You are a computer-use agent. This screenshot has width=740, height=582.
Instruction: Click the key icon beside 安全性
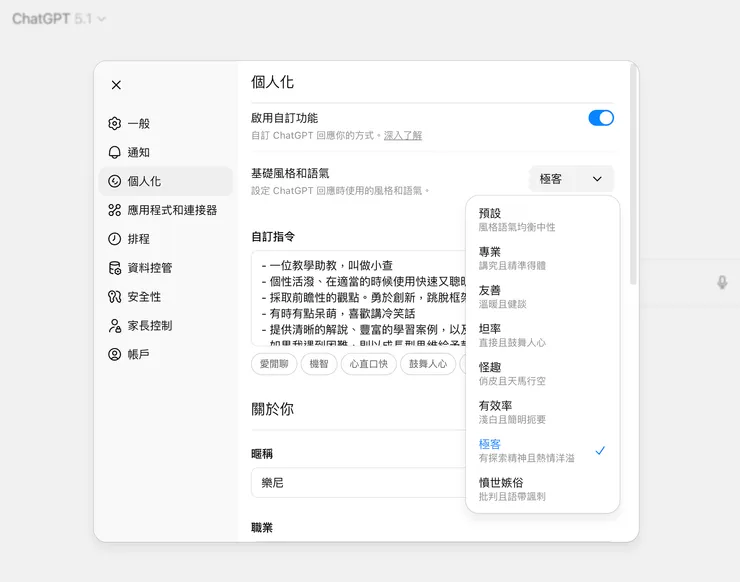coord(115,296)
